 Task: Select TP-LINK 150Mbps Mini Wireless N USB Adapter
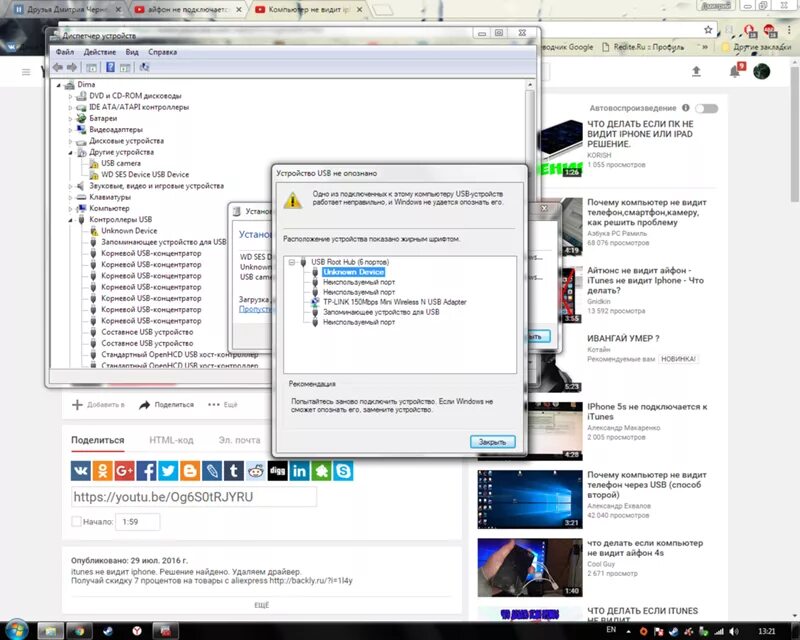pos(394,302)
